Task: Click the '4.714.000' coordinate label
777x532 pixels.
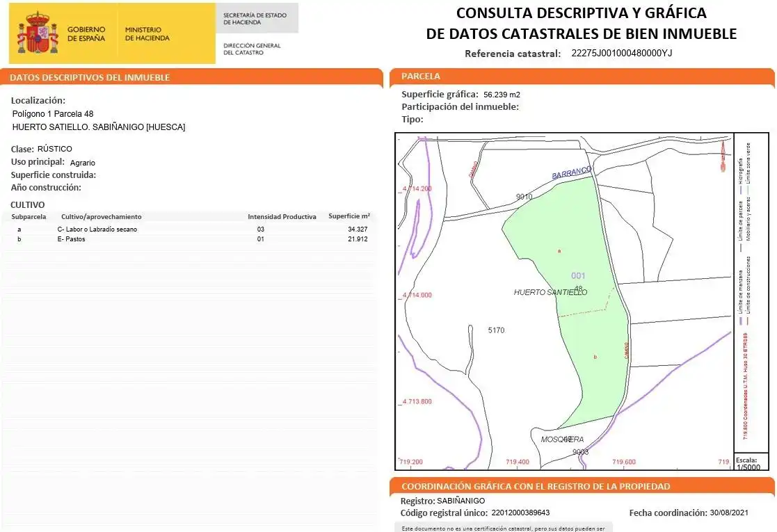Action: (417, 295)
